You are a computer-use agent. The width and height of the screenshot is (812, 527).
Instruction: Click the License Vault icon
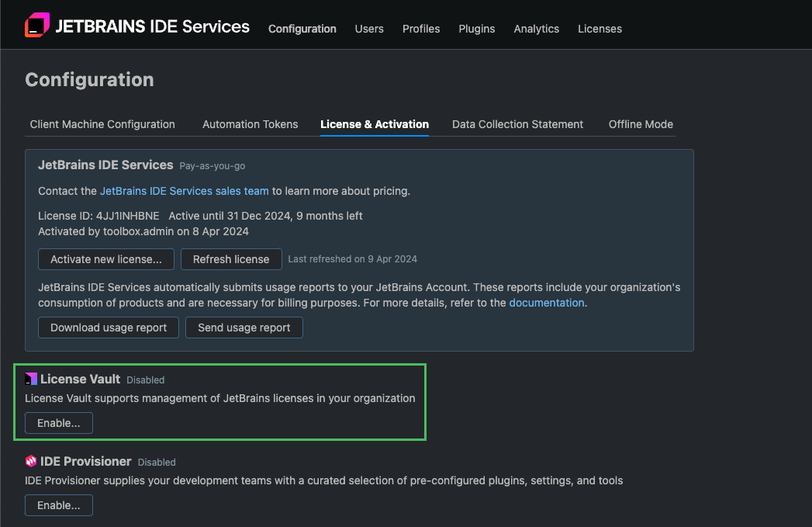(x=31, y=379)
